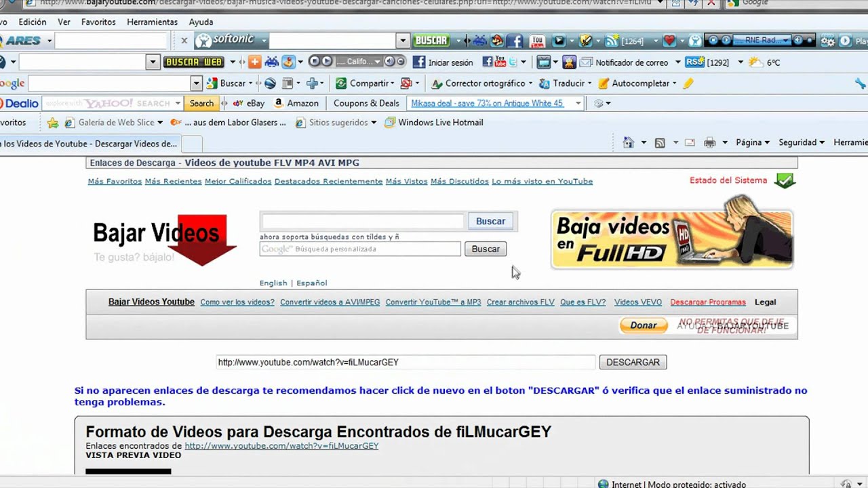
Task: Expand the Traducir dropdown
Action: 590,83
